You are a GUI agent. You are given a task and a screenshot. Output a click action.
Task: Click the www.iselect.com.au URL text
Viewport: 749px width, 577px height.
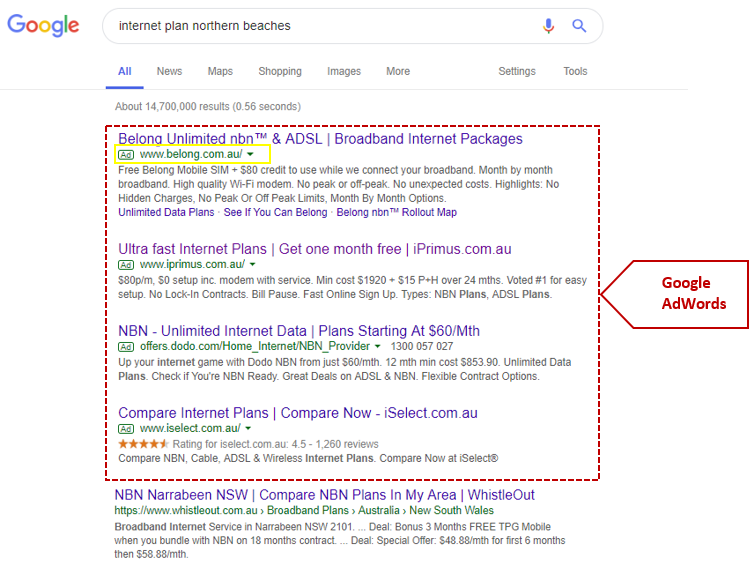[190, 428]
